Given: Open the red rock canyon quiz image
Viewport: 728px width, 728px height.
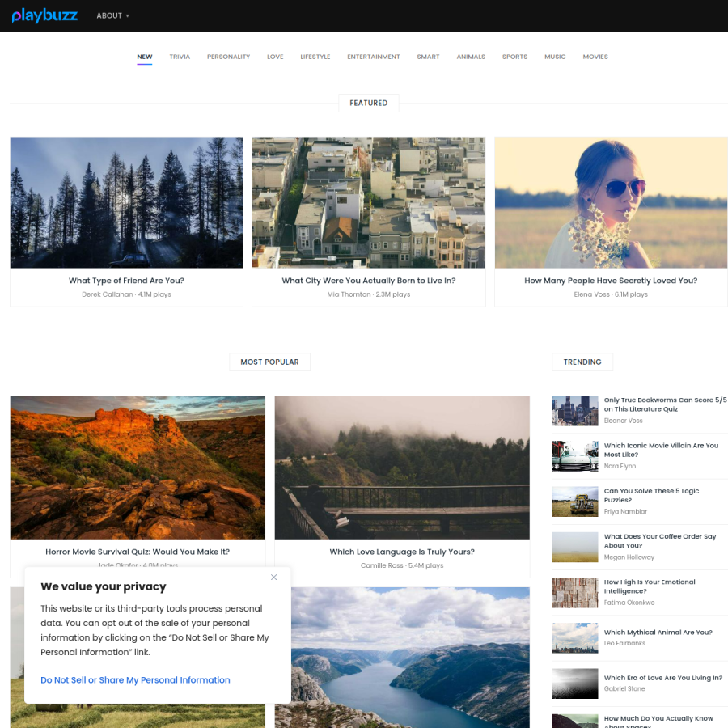Looking at the screenshot, I should pyautogui.click(x=138, y=468).
